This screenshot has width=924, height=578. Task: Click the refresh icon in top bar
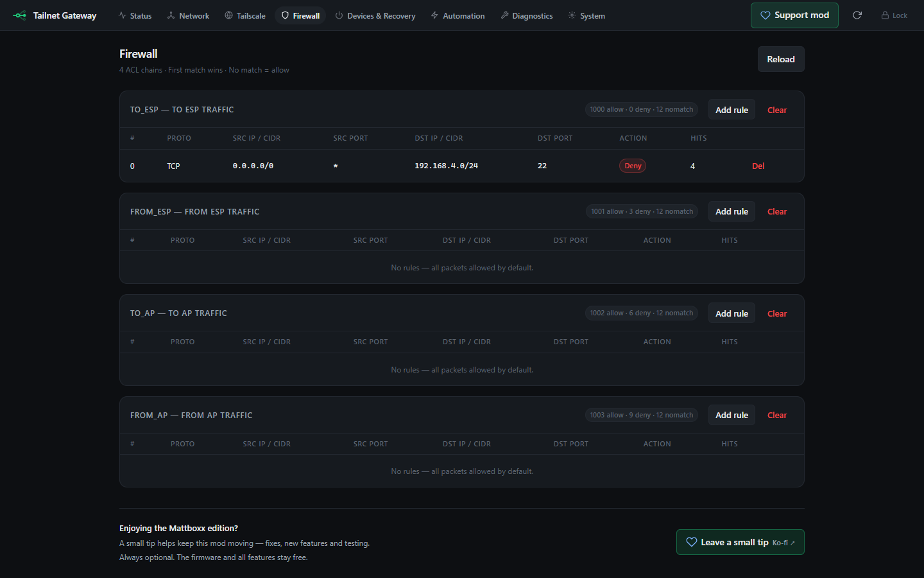[857, 15]
